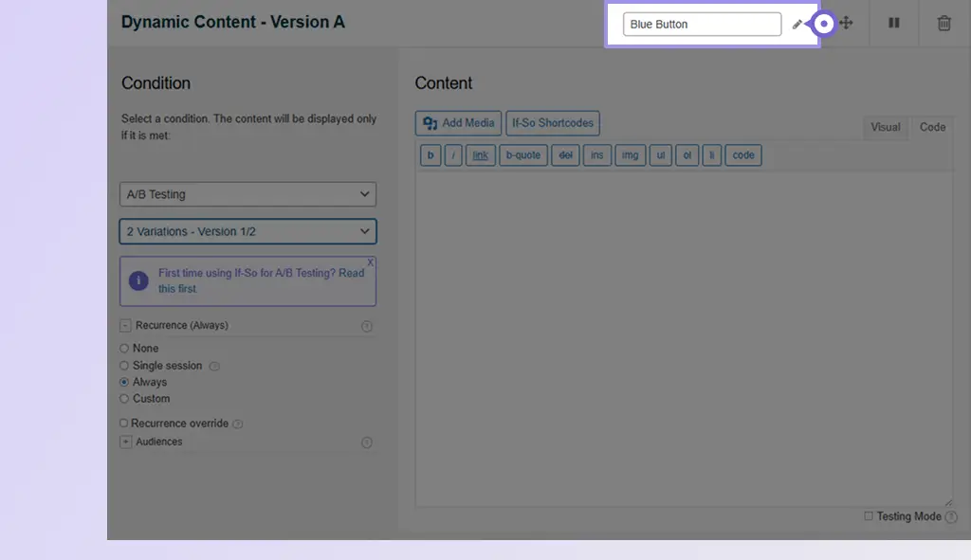Click the pencil edit icon beside Blue Button
Viewport: 971px width, 560px height.
tap(797, 24)
